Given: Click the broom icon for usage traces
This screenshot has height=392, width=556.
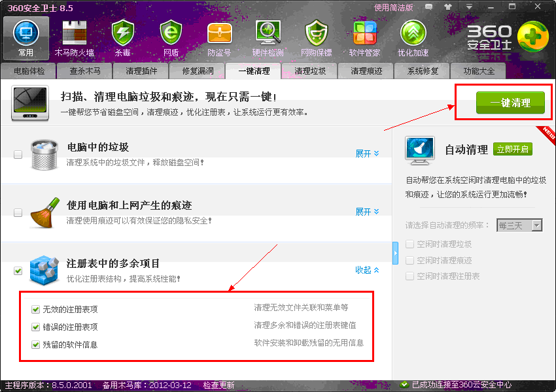Looking at the screenshot, I should click(x=44, y=212).
